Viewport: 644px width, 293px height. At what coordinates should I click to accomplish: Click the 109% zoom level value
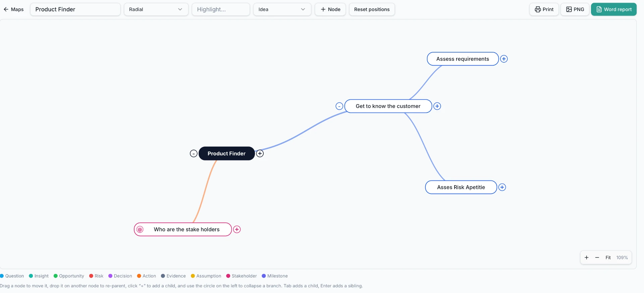[622, 258]
